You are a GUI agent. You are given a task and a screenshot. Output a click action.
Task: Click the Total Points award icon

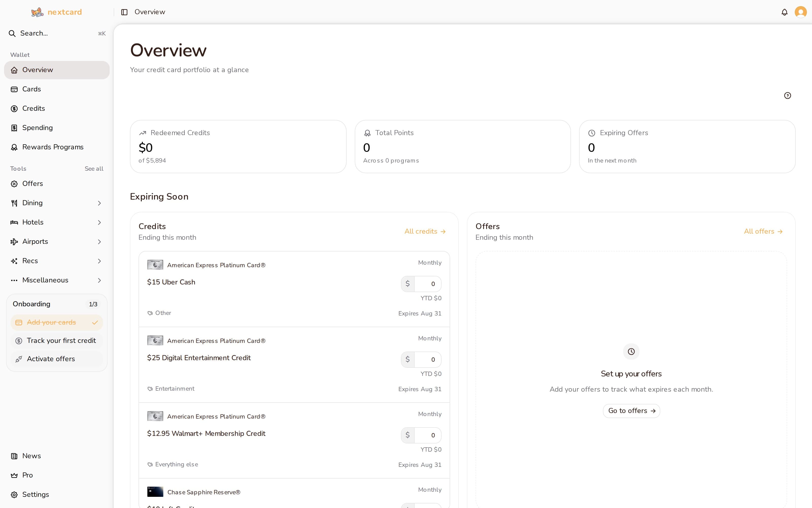coord(367,133)
